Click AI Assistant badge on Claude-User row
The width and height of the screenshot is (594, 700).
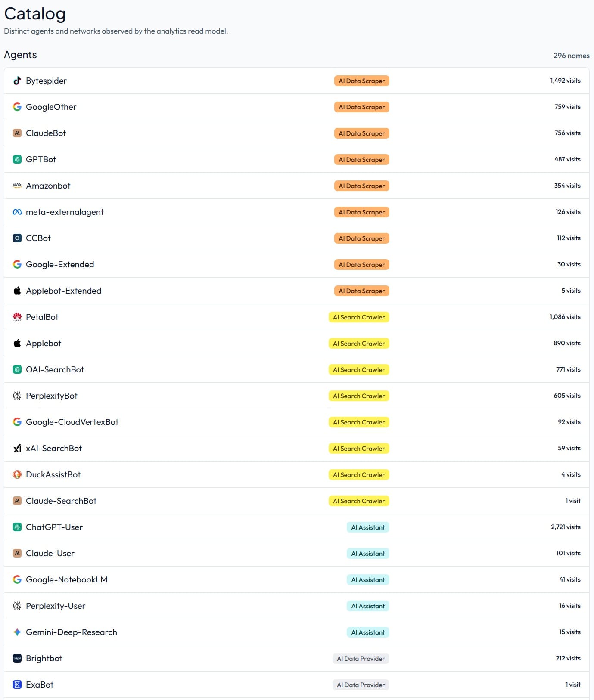[368, 553]
